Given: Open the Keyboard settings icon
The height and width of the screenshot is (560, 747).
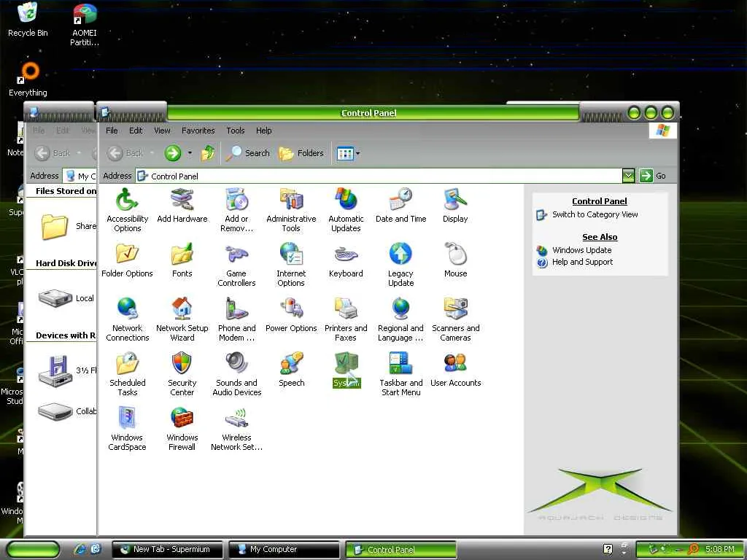Looking at the screenshot, I should (x=346, y=260).
